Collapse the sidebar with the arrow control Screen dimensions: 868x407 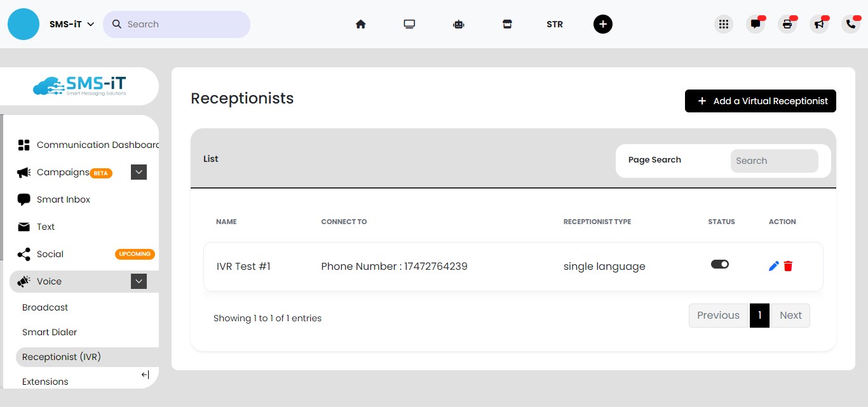(x=145, y=375)
